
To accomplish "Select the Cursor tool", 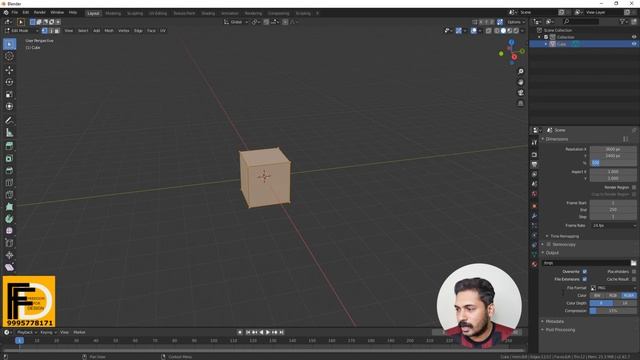I will point(9,56).
